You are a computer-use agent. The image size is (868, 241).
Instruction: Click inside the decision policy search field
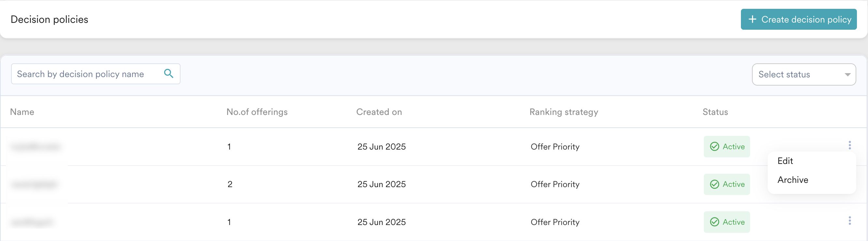(84, 73)
